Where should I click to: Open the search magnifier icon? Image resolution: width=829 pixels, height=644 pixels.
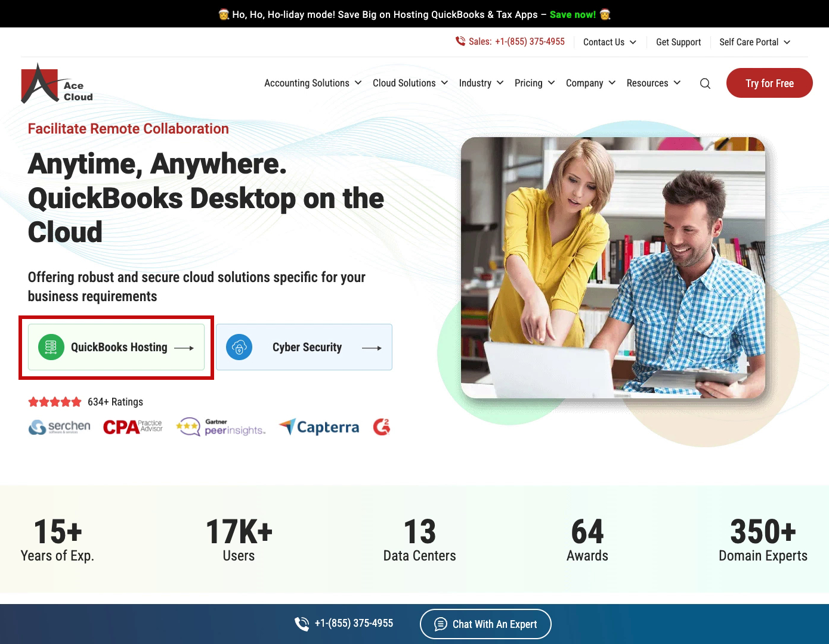click(705, 83)
